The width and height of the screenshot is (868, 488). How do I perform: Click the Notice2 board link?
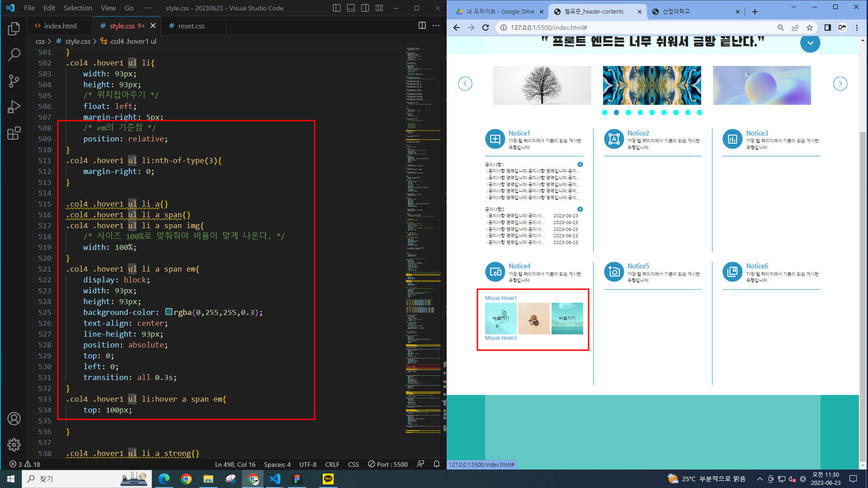pyautogui.click(x=638, y=133)
